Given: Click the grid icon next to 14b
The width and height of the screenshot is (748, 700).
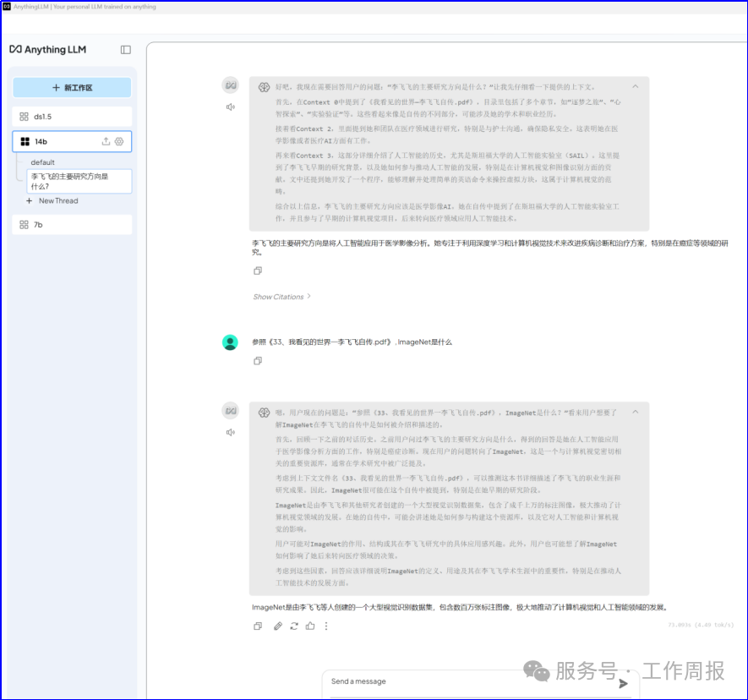Looking at the screenshot, I should coord(25,141).
